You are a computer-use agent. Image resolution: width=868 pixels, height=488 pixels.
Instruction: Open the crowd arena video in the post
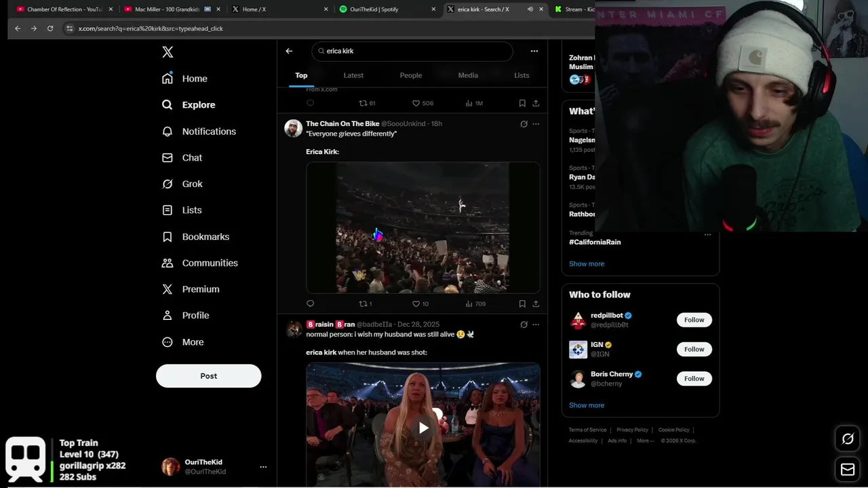click(422, 228)
